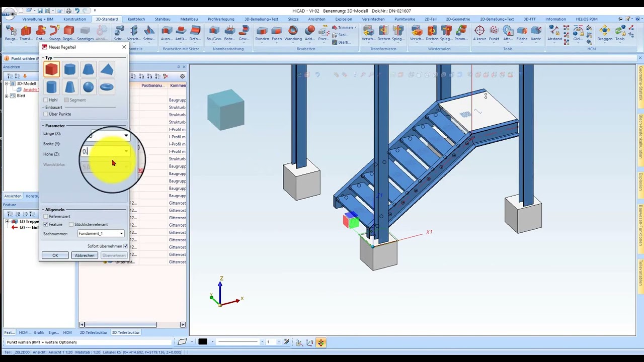Click the structure list horizontal scrollbar

(x=121, y=325)
